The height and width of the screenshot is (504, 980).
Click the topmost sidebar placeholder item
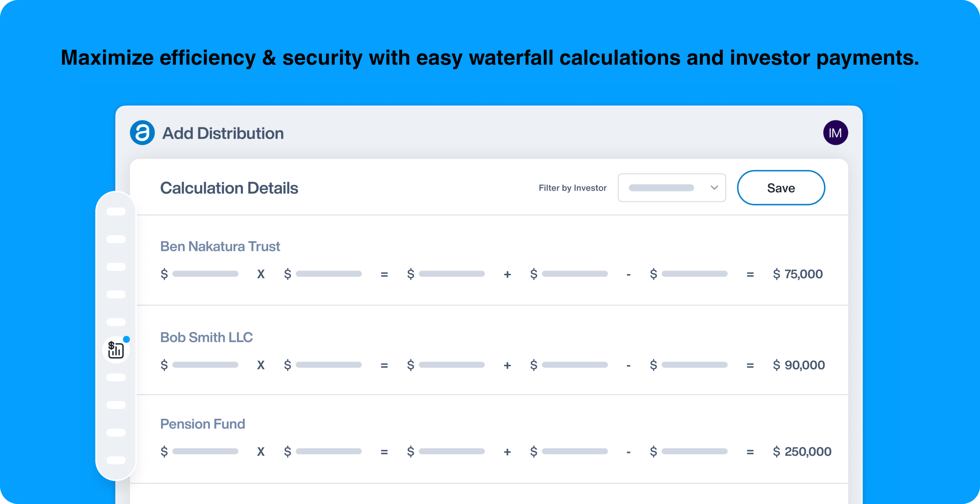click(116, 212)
